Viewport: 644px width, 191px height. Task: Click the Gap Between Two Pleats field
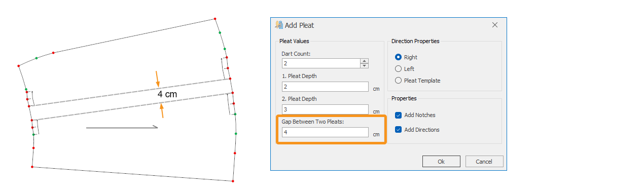point(325,132)
